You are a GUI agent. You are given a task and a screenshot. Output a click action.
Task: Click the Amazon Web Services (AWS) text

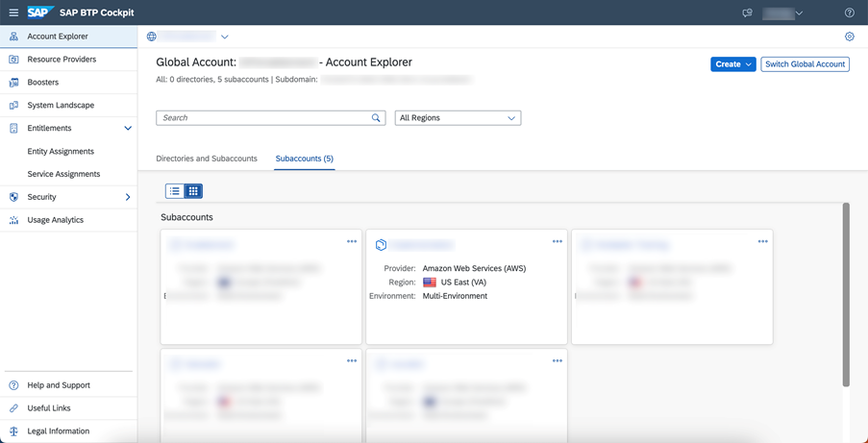pos(475,268)
